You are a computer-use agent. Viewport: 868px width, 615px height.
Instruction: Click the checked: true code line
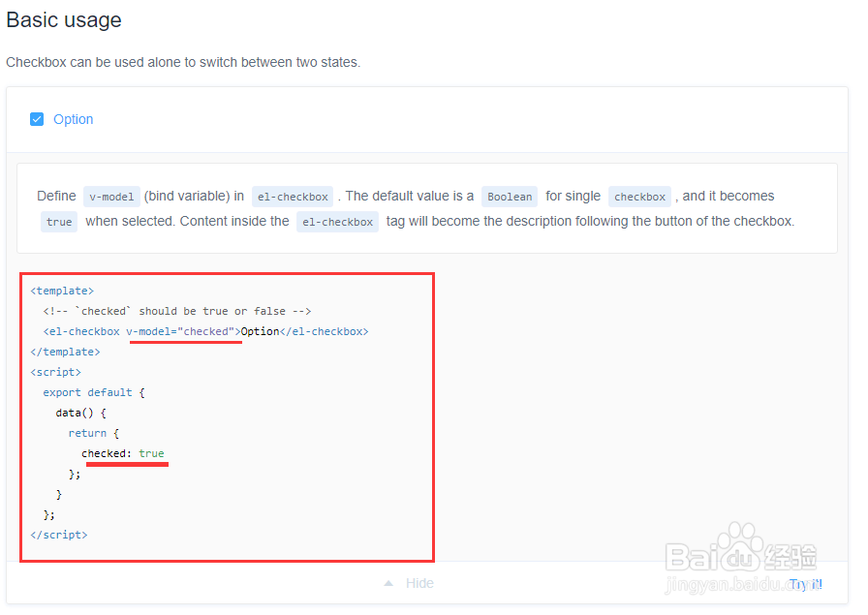pos(123,453)
